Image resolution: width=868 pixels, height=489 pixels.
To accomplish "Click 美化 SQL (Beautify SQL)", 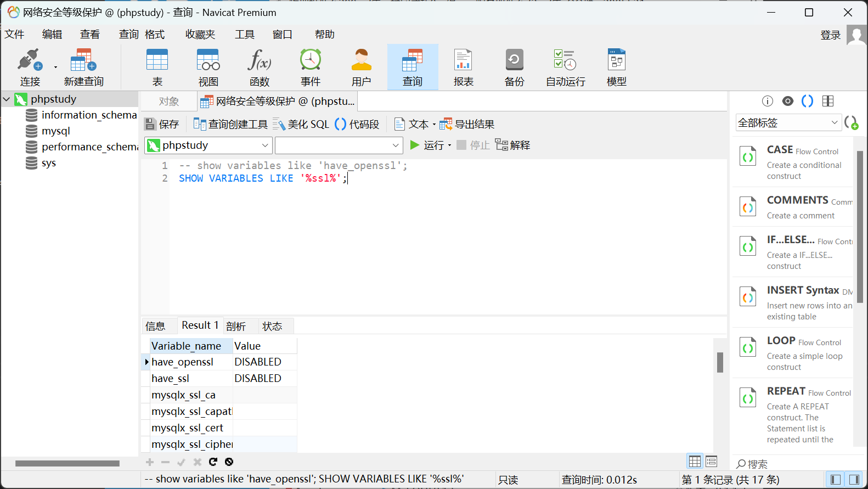I will (301, 124).
